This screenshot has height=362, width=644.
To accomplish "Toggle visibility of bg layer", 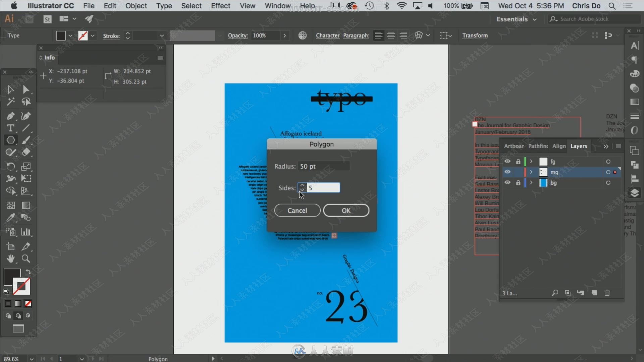I will [507, 183].
